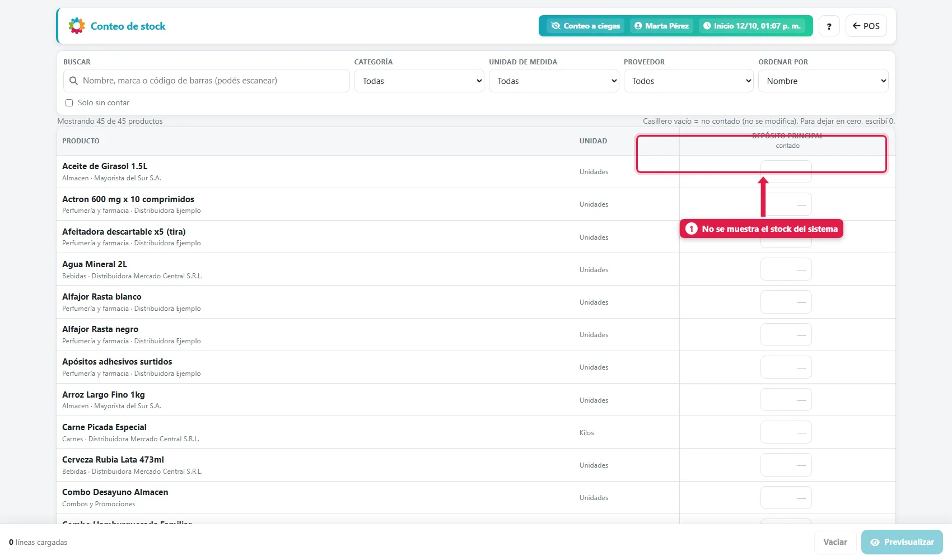Image resolution: width=952 pixels, height=560 pixels.
Task: Click the Combos y Promociones subtitle
Action: click(99, 504)
